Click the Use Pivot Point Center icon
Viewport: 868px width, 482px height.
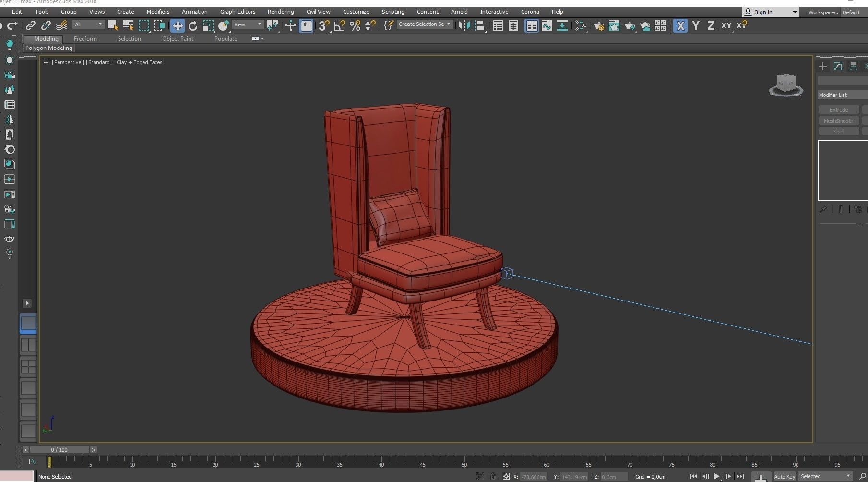click(x=273, y=25)
